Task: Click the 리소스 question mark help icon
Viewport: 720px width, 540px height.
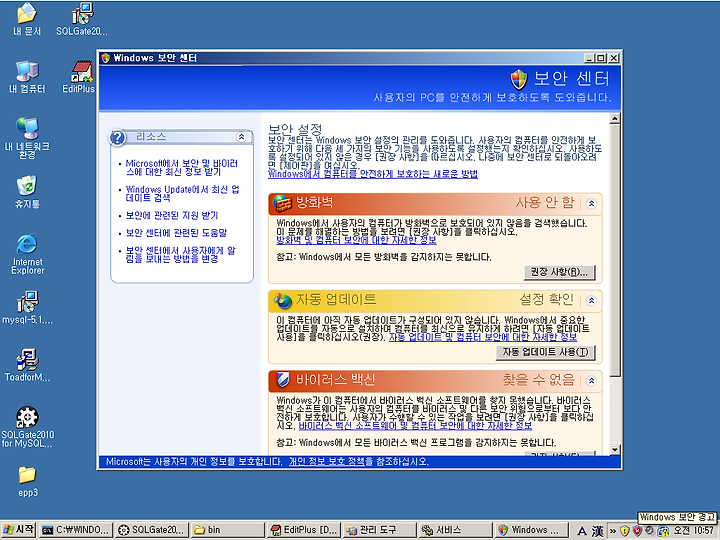Action: pos(118,137)
